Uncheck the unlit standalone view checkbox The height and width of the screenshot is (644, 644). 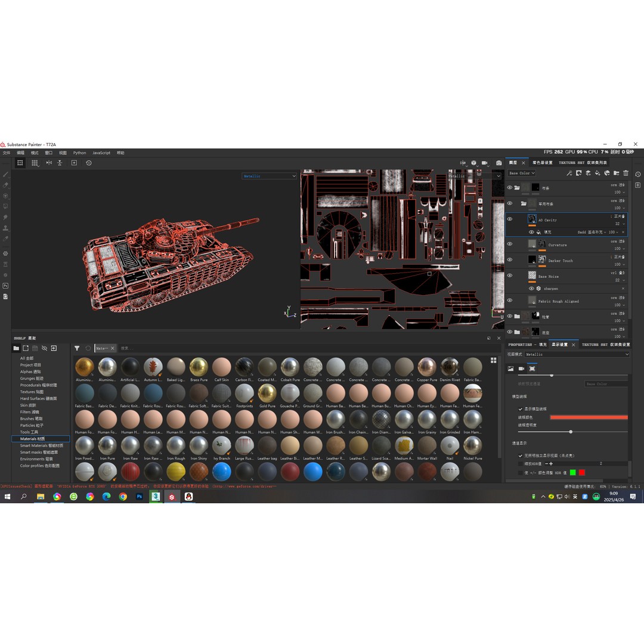(521, 456)
